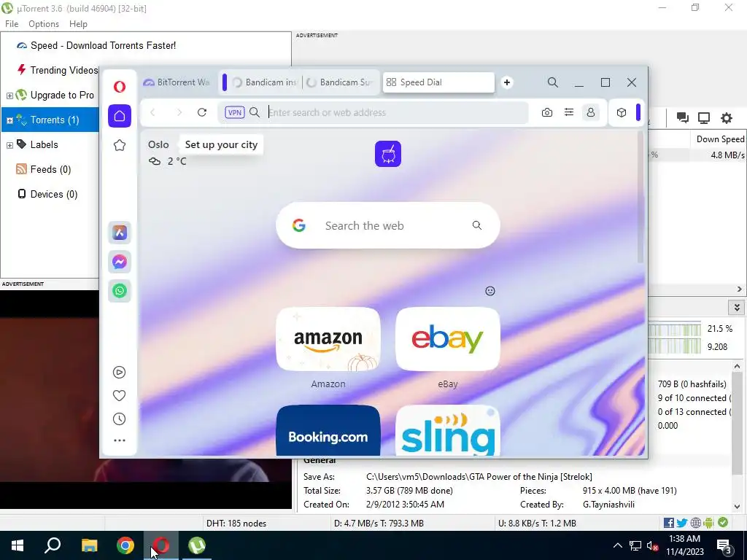
Task: Open the Options menu in uTorrent
Action: [44, 24]
